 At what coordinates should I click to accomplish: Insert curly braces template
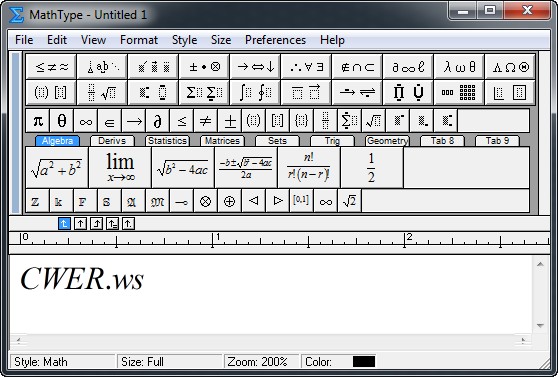pos(301,121)
